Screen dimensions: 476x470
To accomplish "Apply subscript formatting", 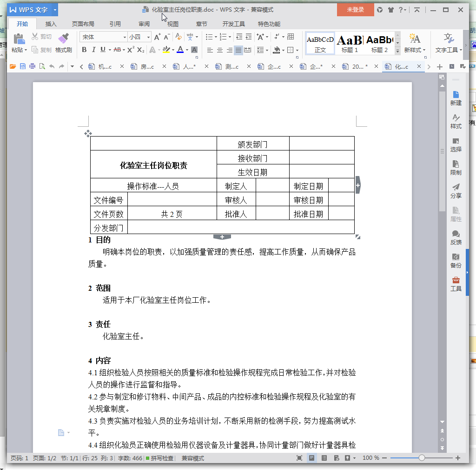I will tap(140, 49).
